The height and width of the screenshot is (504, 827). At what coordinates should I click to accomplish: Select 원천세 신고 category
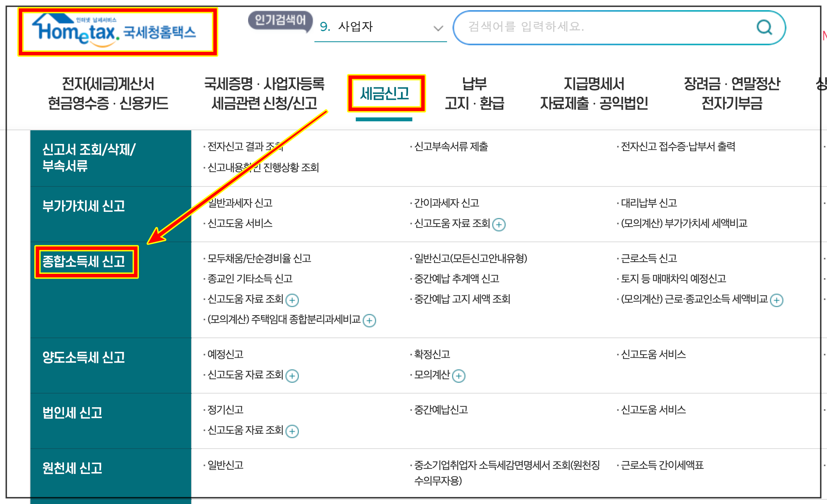point(73,468)
